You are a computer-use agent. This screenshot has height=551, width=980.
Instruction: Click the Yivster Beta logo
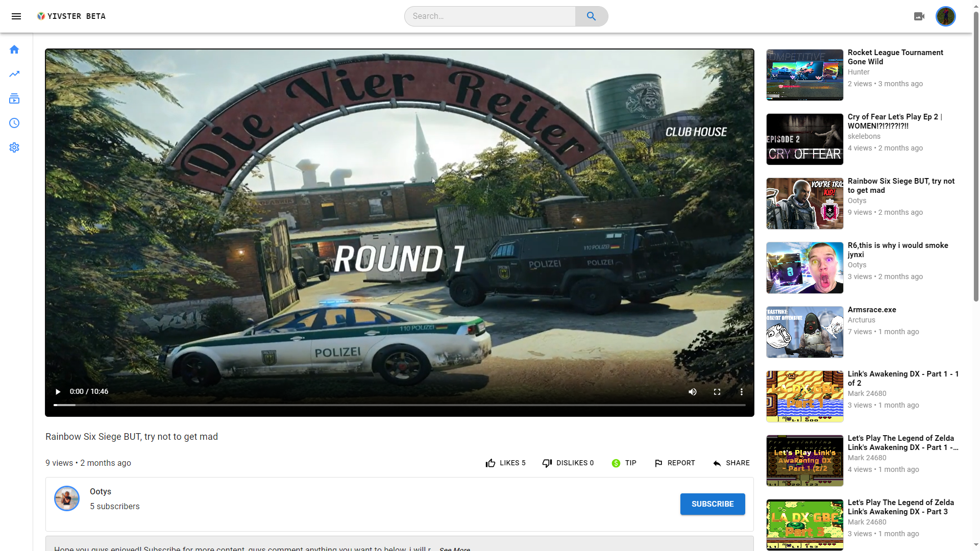[x=71, y=16]
